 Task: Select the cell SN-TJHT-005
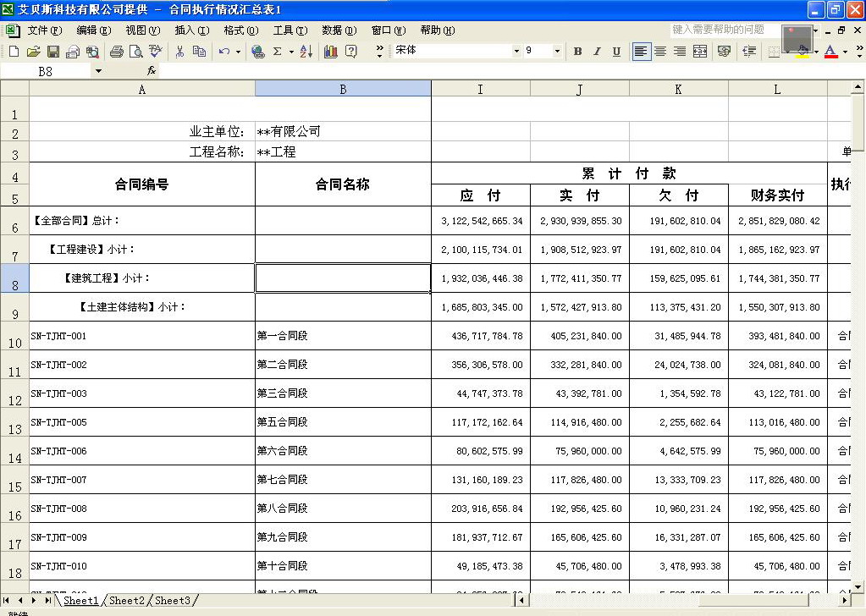point(142,422)
